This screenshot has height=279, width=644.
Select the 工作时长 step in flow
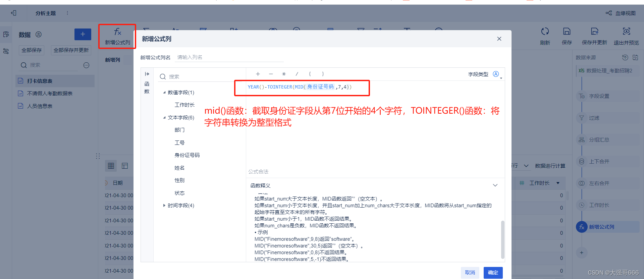point(608,205)
